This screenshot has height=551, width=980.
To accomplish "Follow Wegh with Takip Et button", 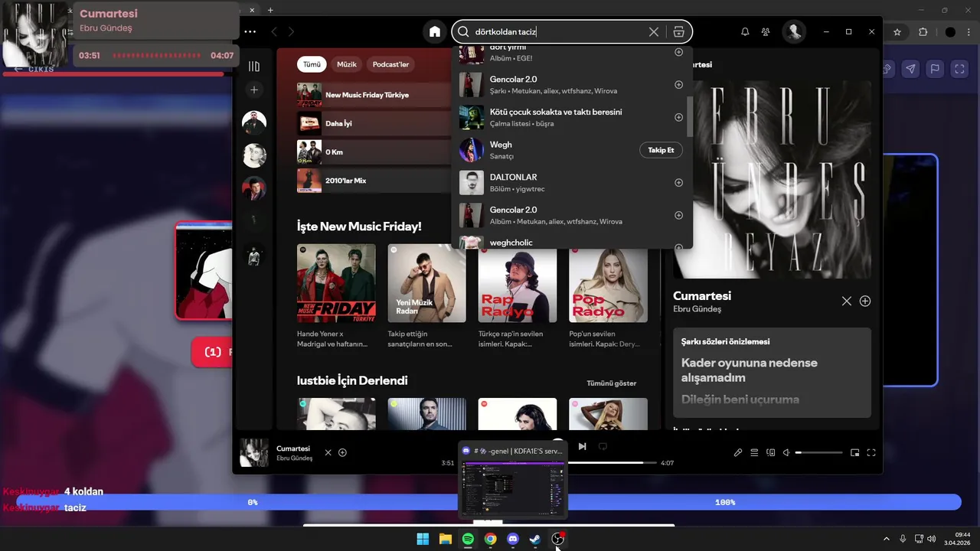I will [x=661, y=150].
